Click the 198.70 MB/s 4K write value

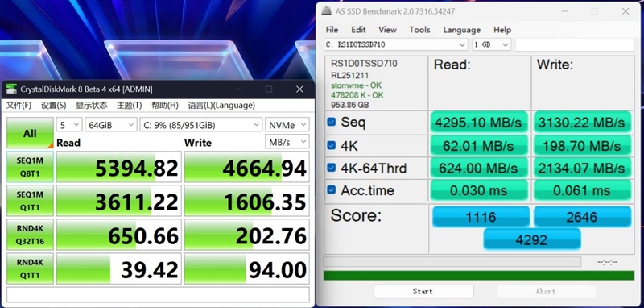(582, 145)
